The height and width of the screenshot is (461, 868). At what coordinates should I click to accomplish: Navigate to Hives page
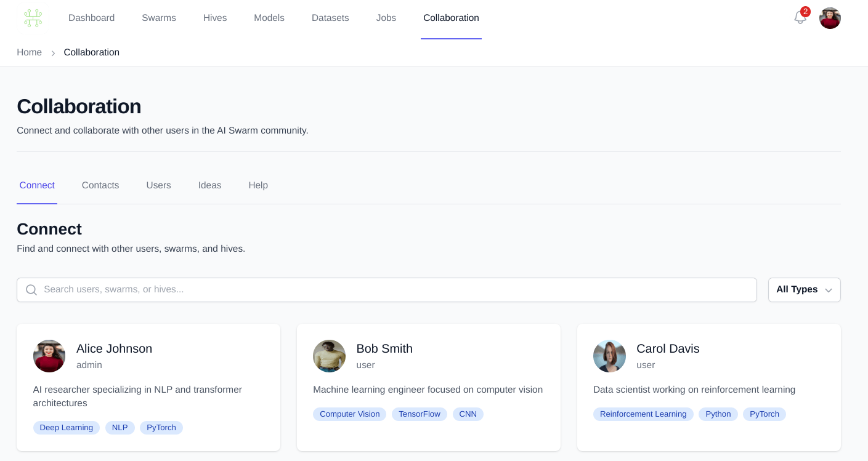click(x=215, y=18)
